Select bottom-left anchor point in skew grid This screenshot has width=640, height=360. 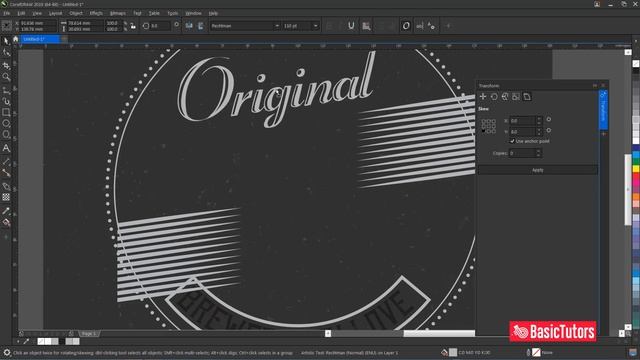pos(483,131)
